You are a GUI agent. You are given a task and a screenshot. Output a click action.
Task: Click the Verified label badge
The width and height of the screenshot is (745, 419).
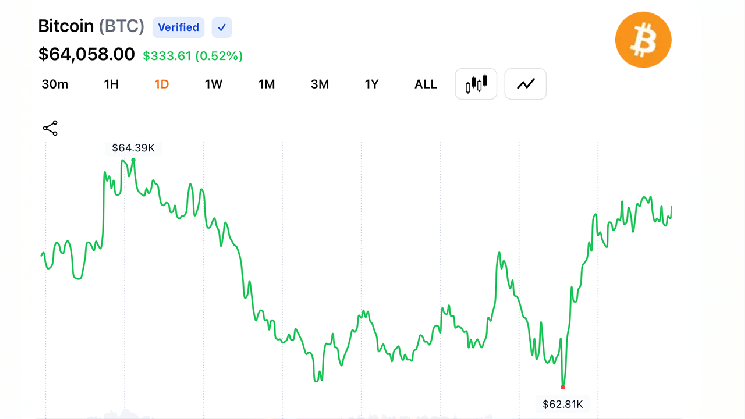[x=179, y=28]
